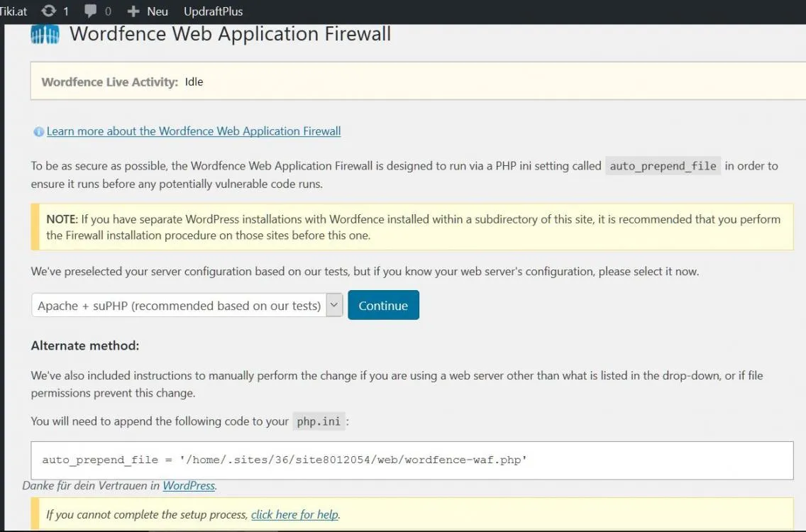This screenshot has height=532, width=806.
Task: Open the Tiki.at site menu
Action: point(12,11)
